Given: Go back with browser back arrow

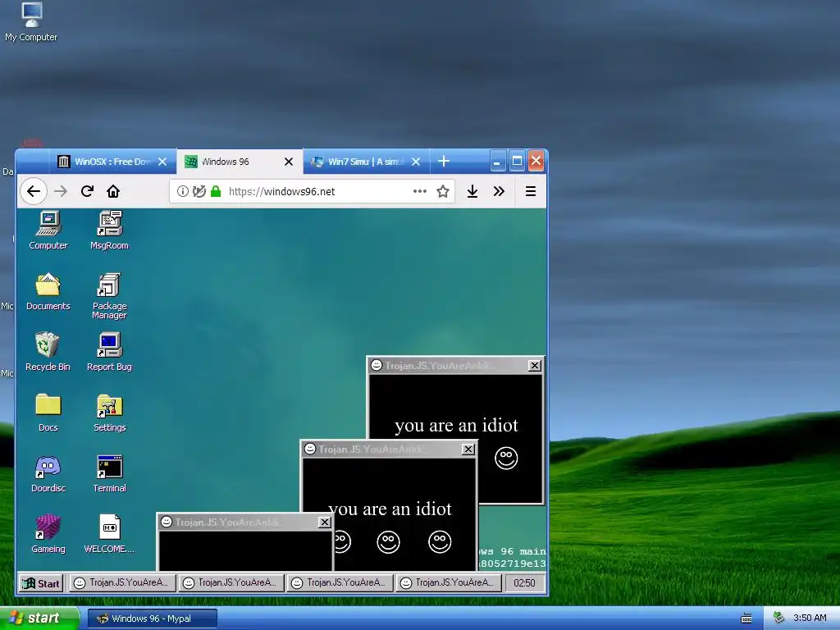Looking at the screenshot, I should click(33, 191).
